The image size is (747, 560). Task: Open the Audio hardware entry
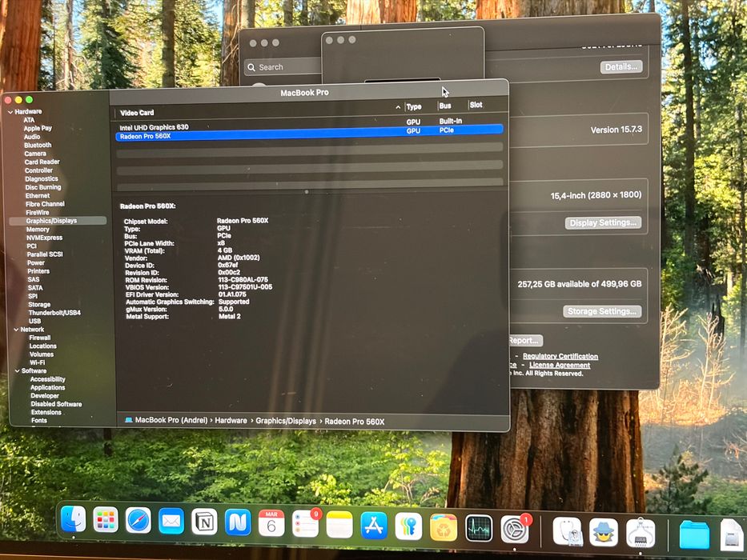pos(32,137)
